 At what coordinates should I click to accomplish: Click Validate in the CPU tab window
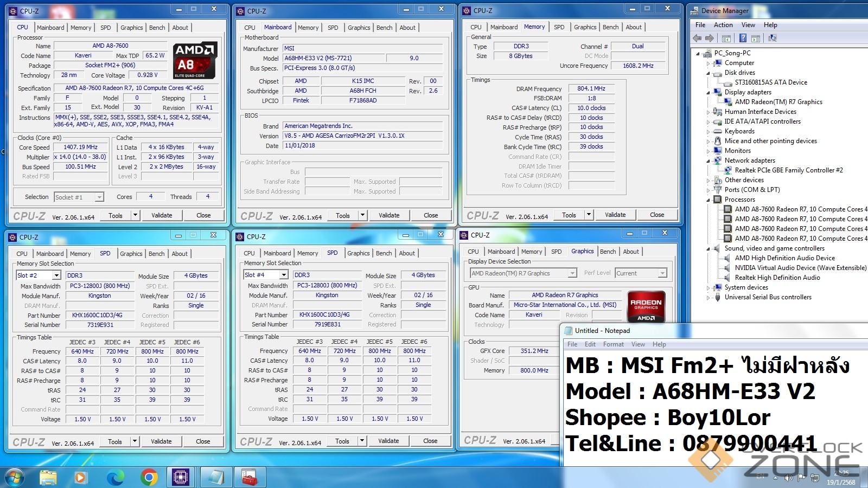(162, 215)
